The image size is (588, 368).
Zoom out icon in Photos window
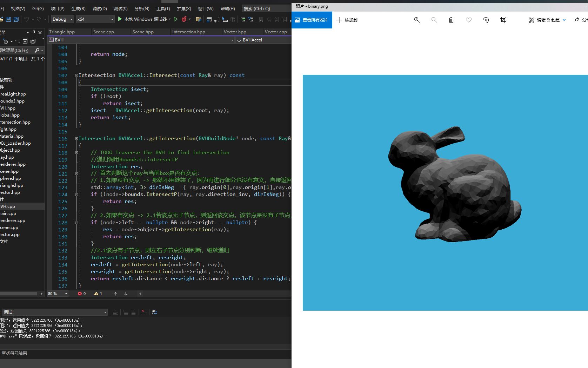[434, 20]
